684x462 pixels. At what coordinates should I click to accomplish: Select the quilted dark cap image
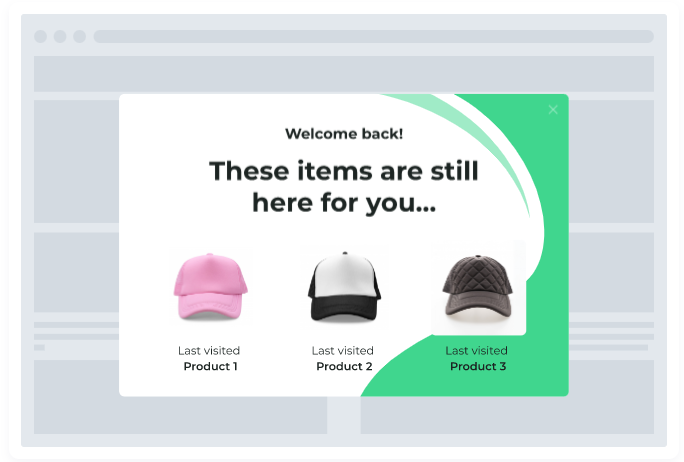pyautogui.click(x=479, y=287)
